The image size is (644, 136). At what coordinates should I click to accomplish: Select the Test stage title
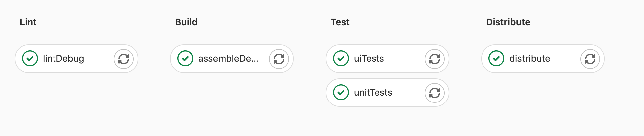340,22
